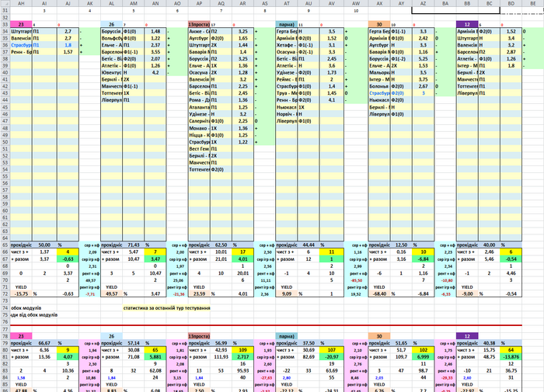Click green cell '-13,876' in row 81
Screen dimensions: 544x392
tap(511, 356)
